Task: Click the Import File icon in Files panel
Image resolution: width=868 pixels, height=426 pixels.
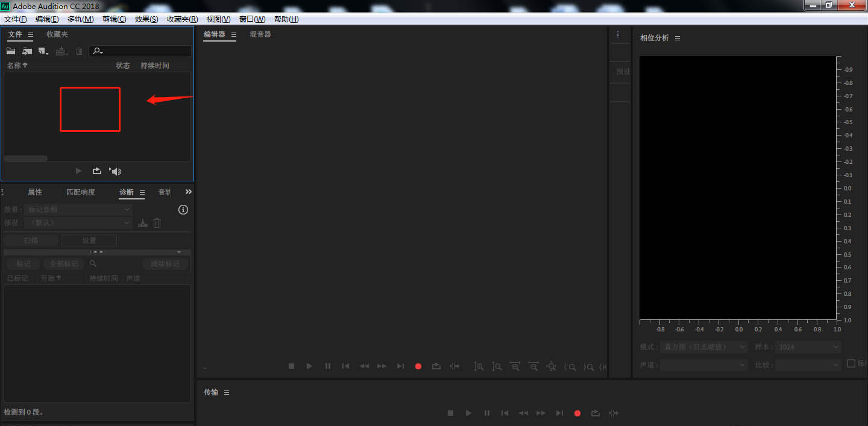Action: [x=27, y=51]
